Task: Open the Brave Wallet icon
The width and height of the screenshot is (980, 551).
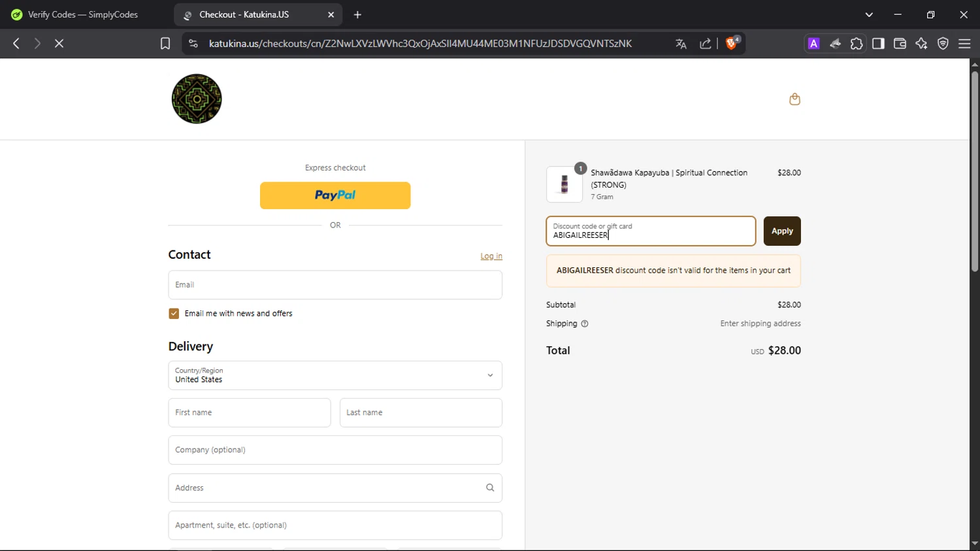Action: (900, 44)
